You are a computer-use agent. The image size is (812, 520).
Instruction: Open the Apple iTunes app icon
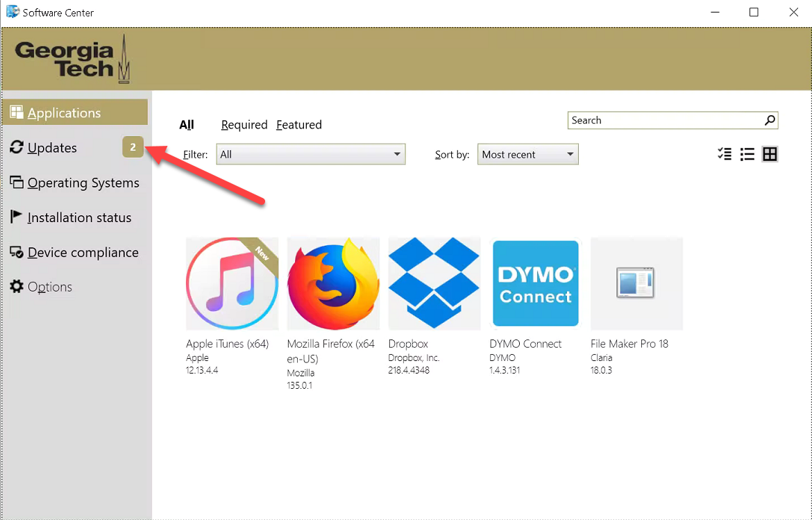tap(232, 284)
